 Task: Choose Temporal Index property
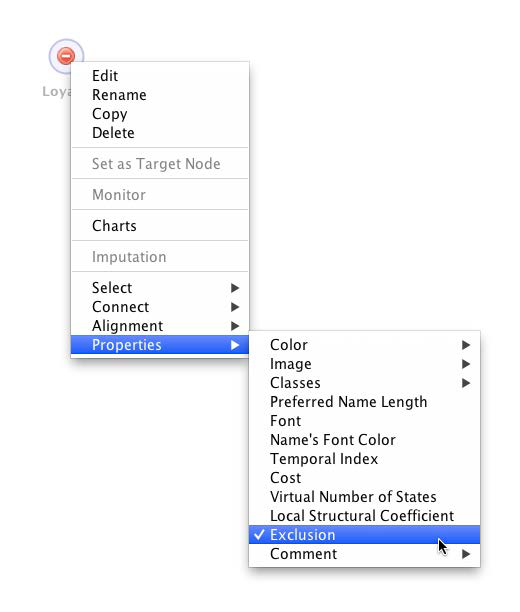(365, 459)
